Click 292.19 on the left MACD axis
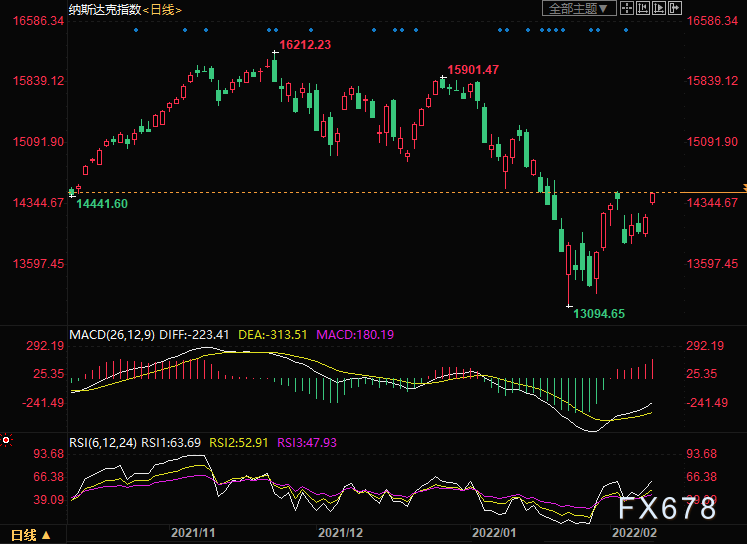 [x=45, y=346]
